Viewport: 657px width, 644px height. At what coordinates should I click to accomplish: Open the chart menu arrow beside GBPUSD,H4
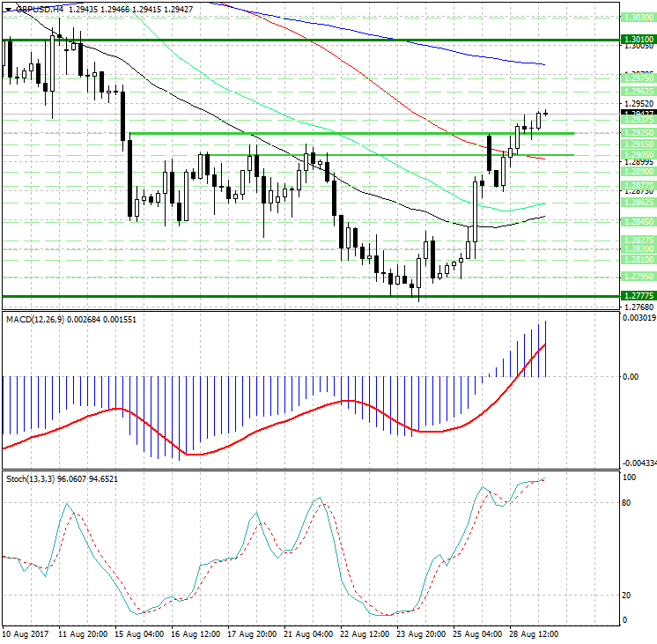(x=7, y=7)
